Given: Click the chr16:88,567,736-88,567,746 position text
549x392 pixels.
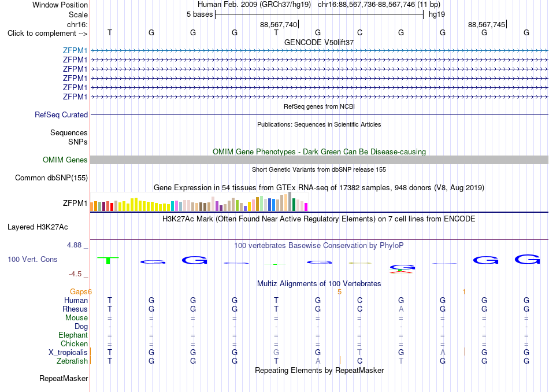Looking at the screenshot, I should 379,5.
